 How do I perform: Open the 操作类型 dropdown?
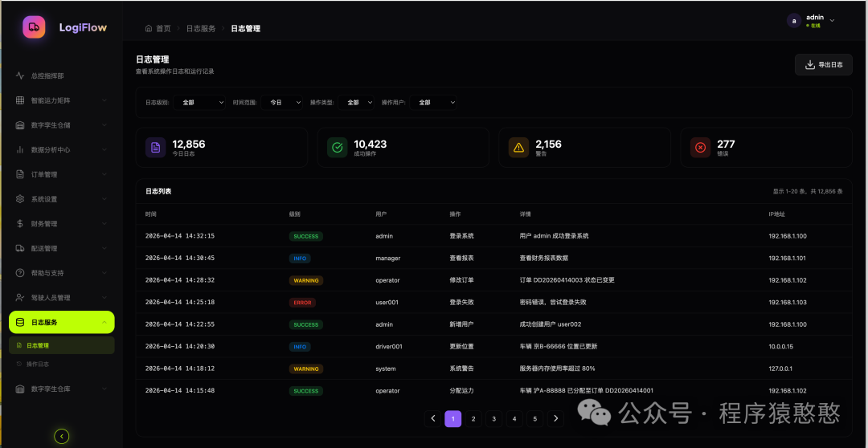coord(356,102)
